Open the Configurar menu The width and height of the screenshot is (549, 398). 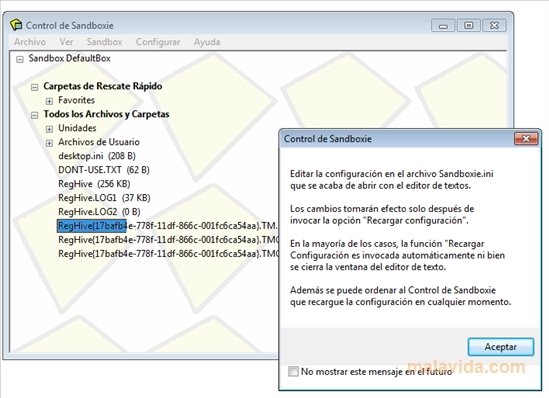(x=158, y=42)
